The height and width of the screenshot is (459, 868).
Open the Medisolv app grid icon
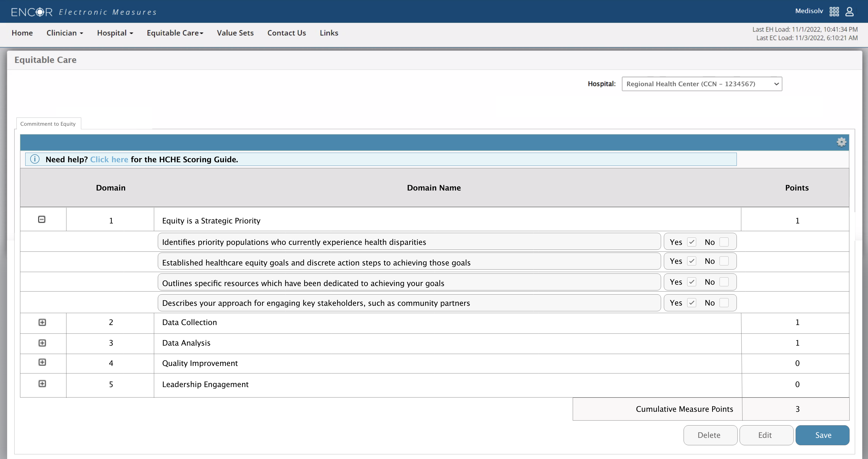(834, 11)
